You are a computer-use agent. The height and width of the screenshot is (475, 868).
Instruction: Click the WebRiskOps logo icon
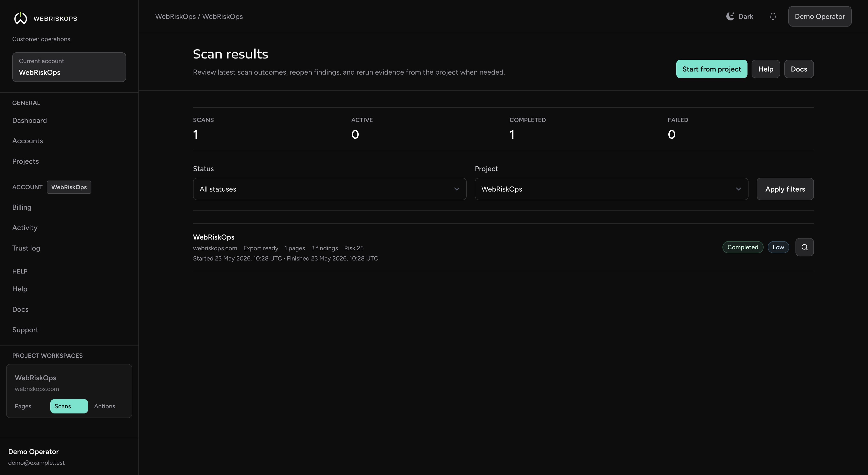(21, 18)
